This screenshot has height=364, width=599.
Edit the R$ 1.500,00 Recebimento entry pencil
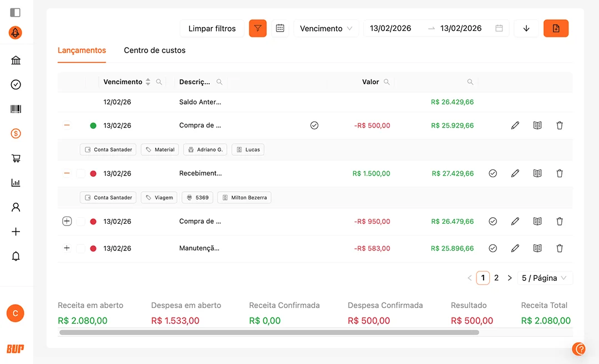coord(515,173)
